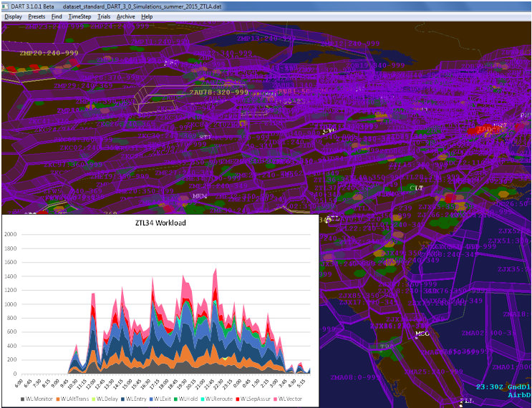Click the 6:00 x-axis time label
This screenshot has width=532, height=408.
point(18,383)
